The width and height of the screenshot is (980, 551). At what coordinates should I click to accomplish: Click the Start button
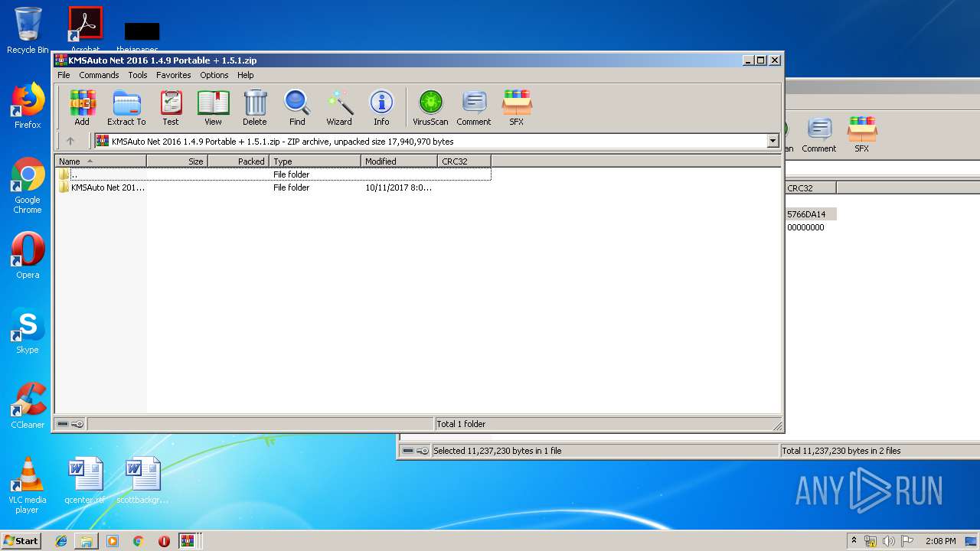coord(21,540)
